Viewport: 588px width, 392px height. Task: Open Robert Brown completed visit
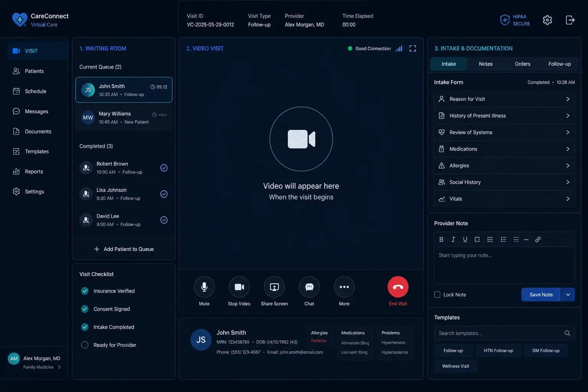124,168
